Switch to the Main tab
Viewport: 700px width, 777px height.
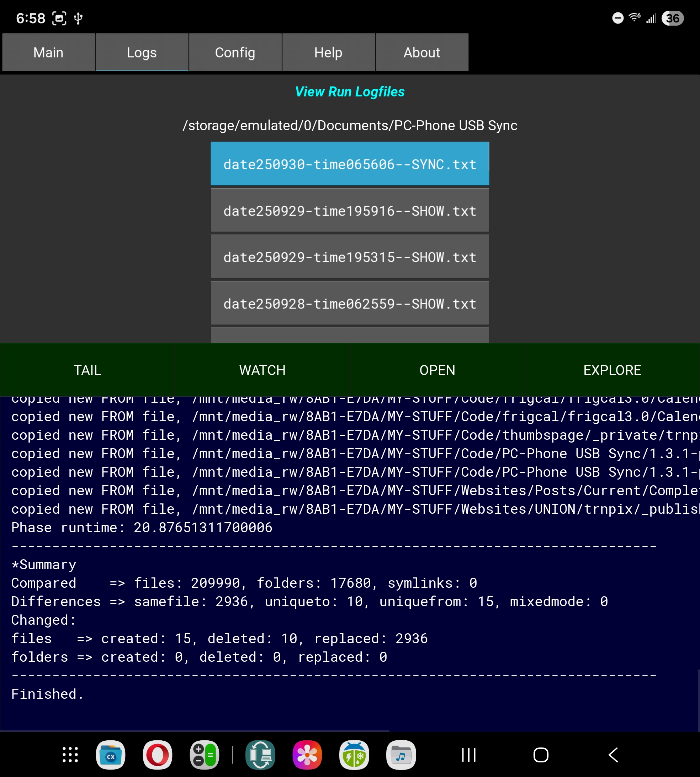(x=48, y=52)
